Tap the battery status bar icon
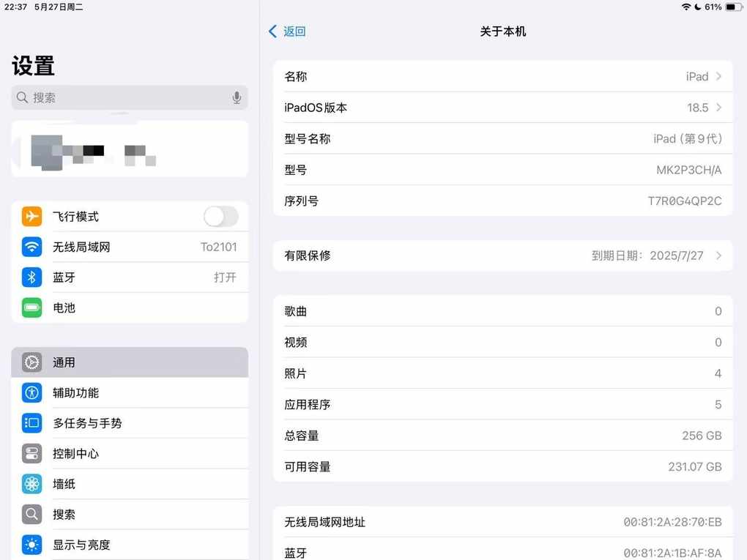 point(734,7)
